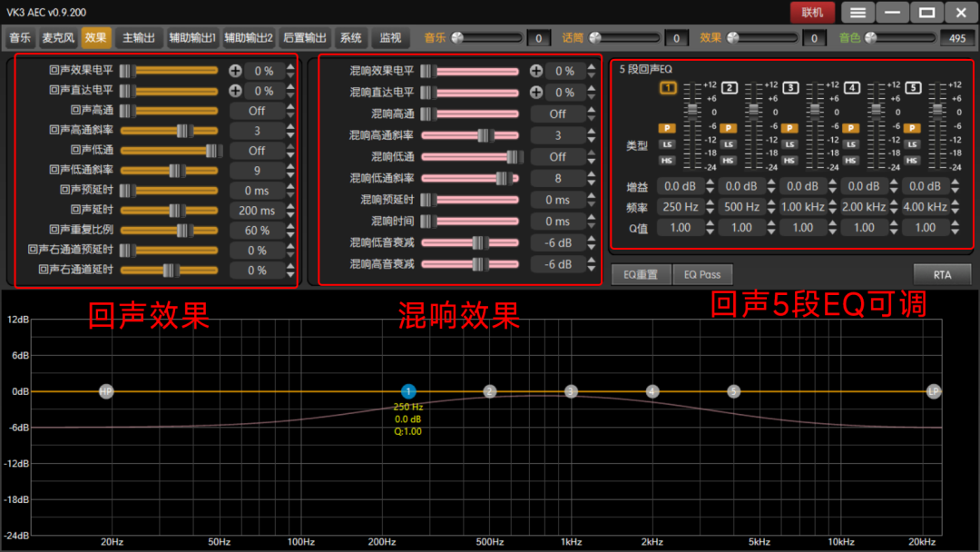Open the hamburger menu in title bar
Viewport: 980px width, 552px height.
(x=857, y=13)
